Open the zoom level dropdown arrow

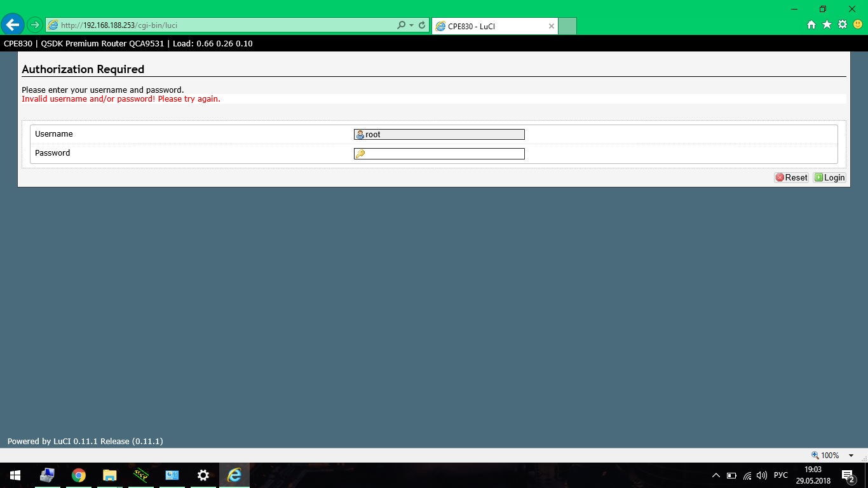[851, 456]
